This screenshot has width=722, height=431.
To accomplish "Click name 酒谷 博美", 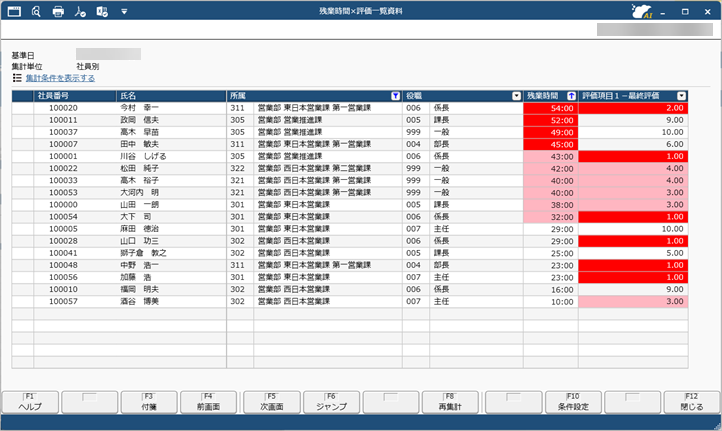I will [x=140, y=301].
